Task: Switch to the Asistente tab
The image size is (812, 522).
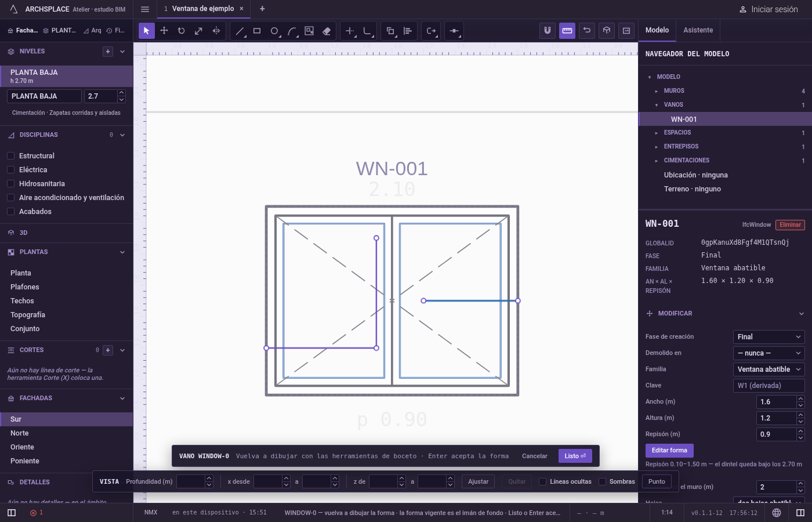Action: tap(698, 30)
